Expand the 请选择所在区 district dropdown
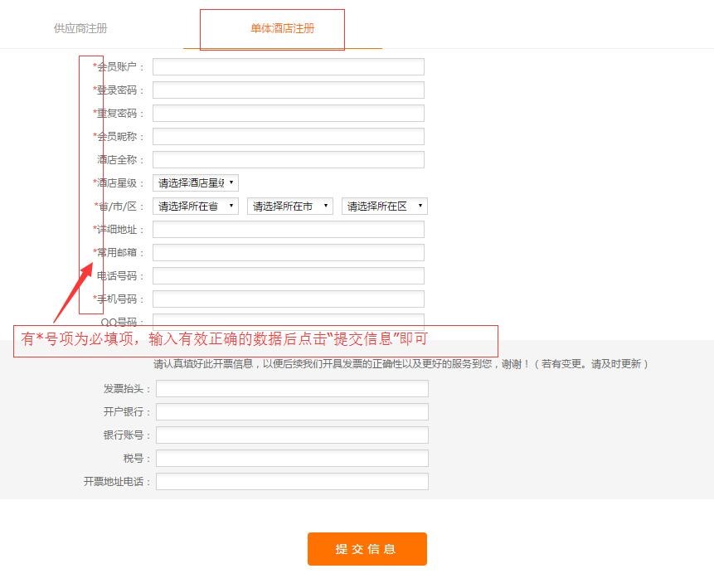 [x=385, y=207]
